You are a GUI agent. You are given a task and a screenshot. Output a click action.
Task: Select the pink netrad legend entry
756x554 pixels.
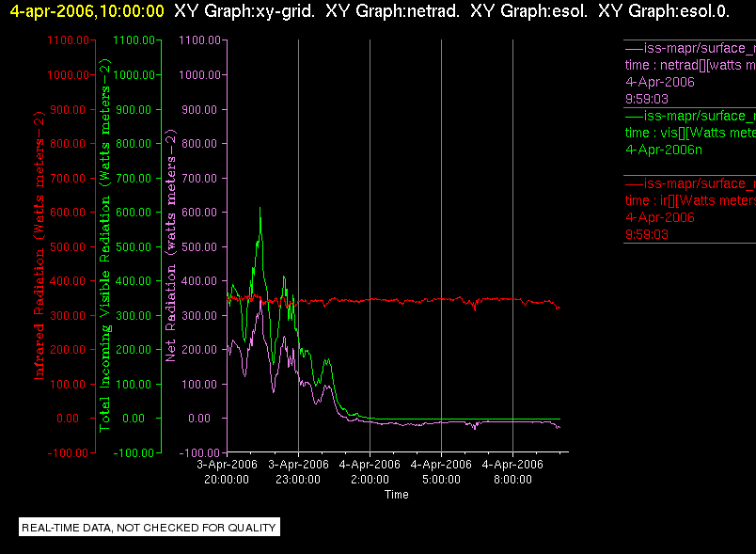pos(690,73)
